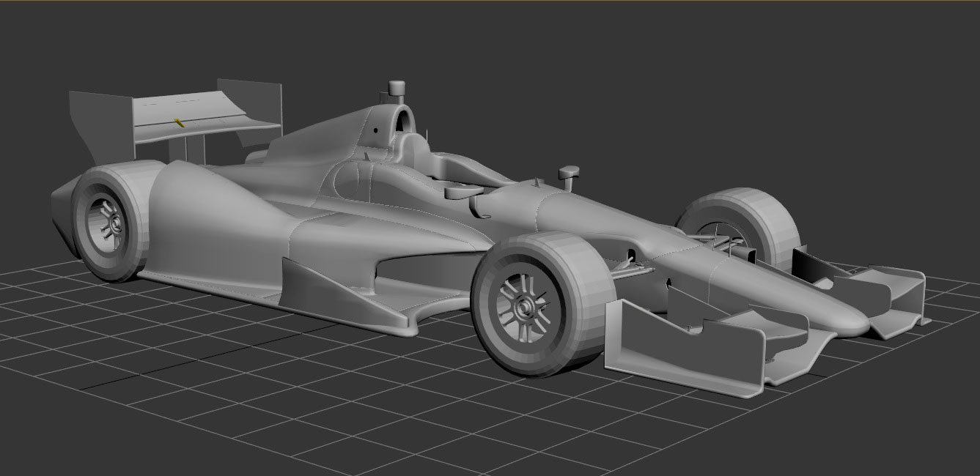Click the yellow marker on rear wing
The height and width of the screenshot is (476, 980).
(x=178, y=122)
